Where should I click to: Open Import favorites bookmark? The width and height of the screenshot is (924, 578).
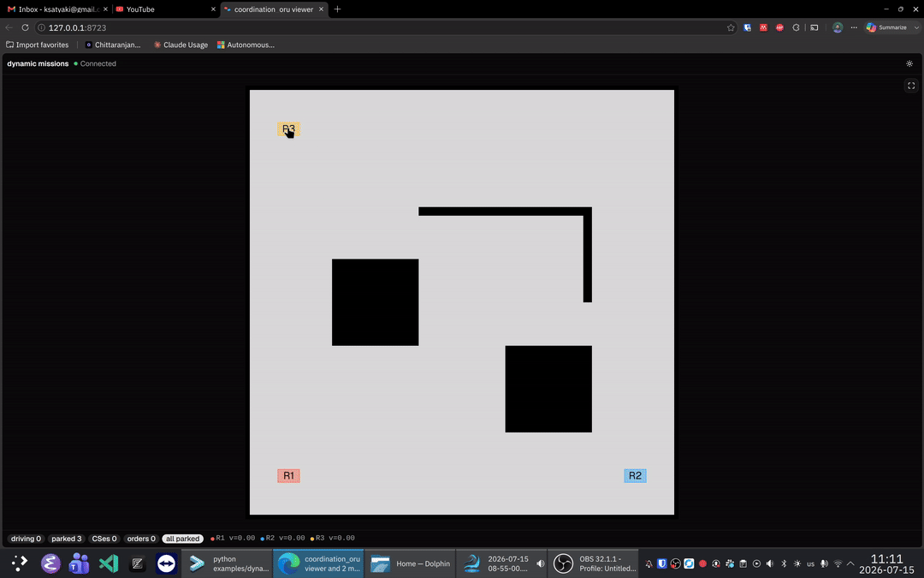[37, 45]
